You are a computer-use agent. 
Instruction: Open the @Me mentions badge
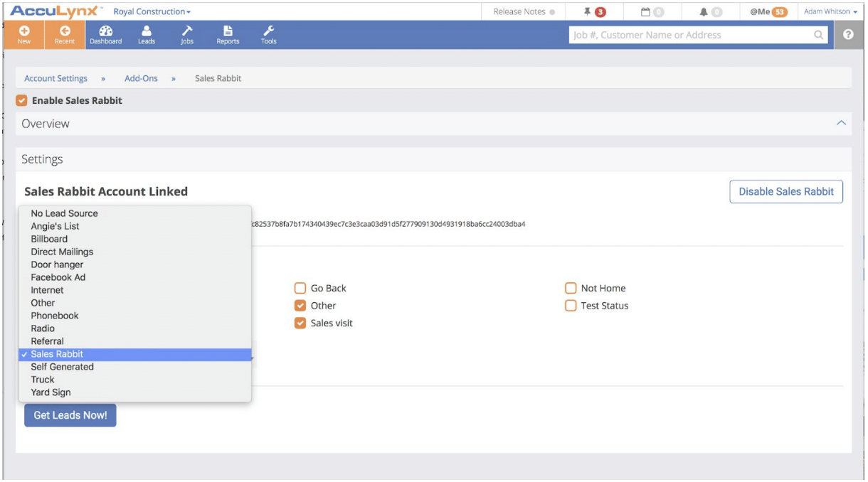(768, 11)
